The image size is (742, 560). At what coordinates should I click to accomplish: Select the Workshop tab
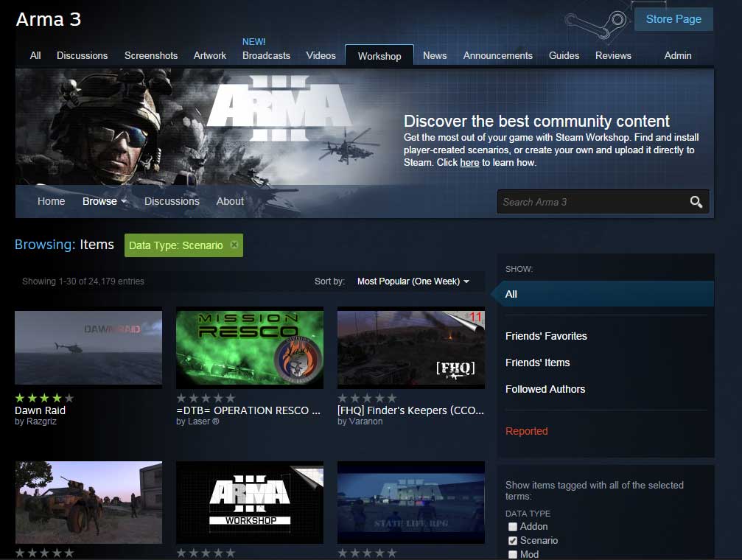click(x=379, y=56)
